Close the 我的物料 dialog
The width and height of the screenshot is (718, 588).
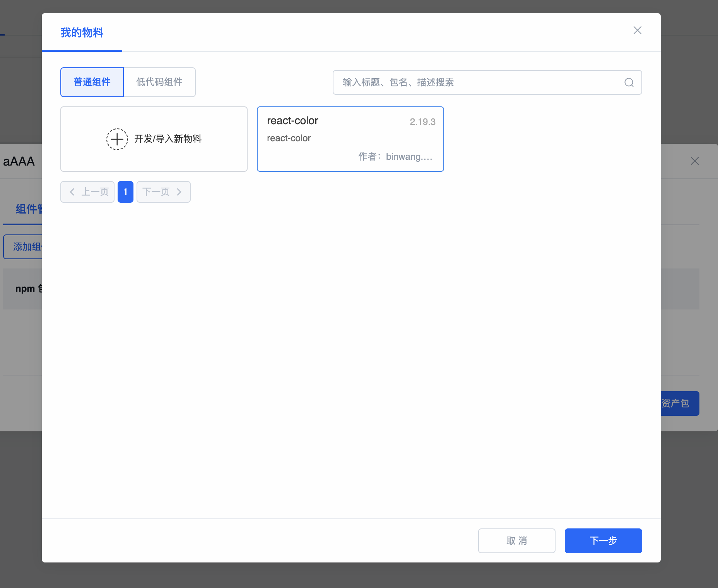[x=637, y=30]
